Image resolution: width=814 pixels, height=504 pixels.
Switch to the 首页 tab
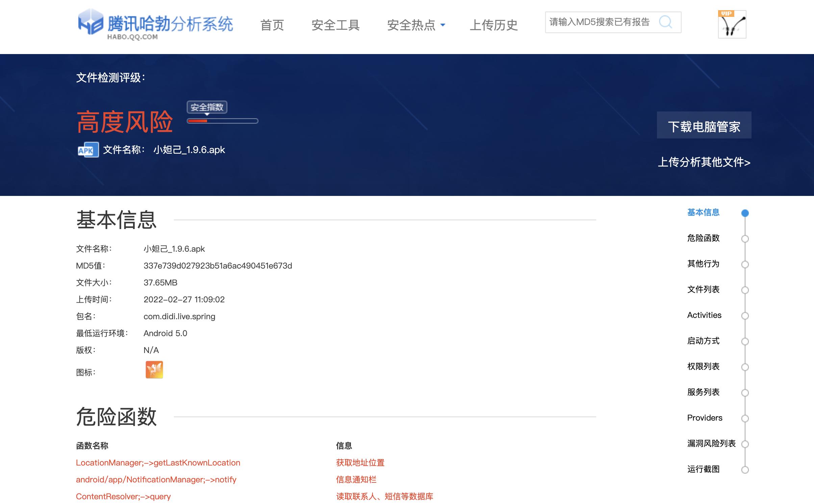coord(272,25)
